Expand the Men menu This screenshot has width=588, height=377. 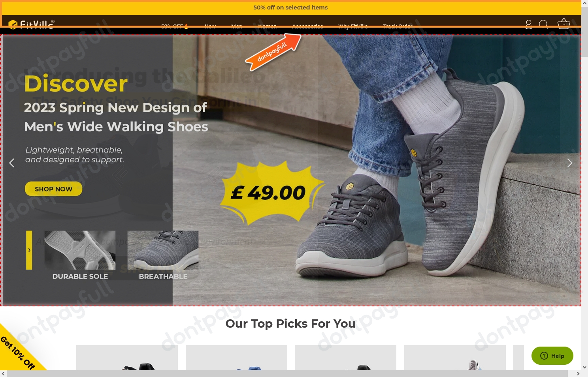click(237, 26)
